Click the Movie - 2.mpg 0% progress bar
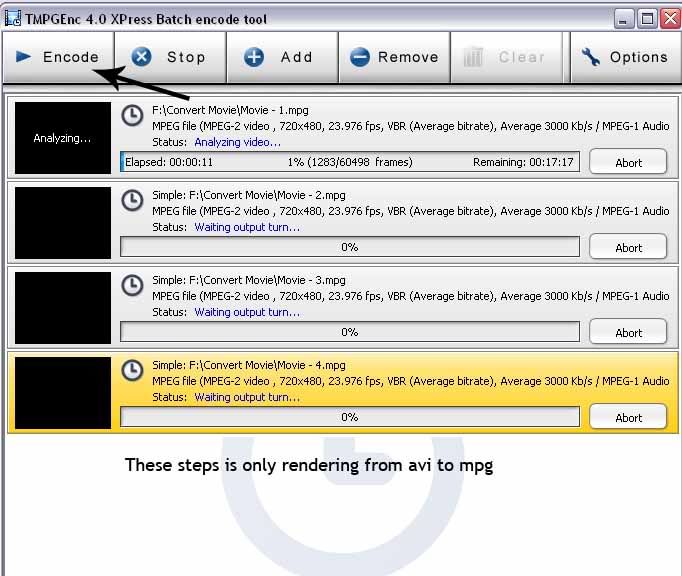The image size is (682, 576). point(350,247)
